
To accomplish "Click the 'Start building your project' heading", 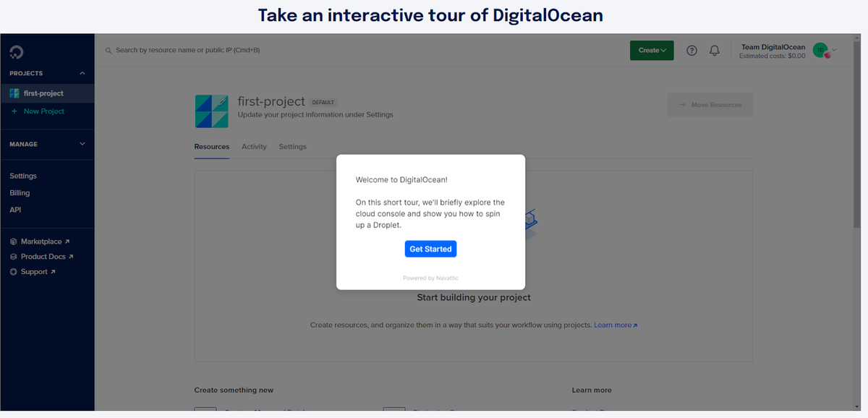I will coord(474,297).
